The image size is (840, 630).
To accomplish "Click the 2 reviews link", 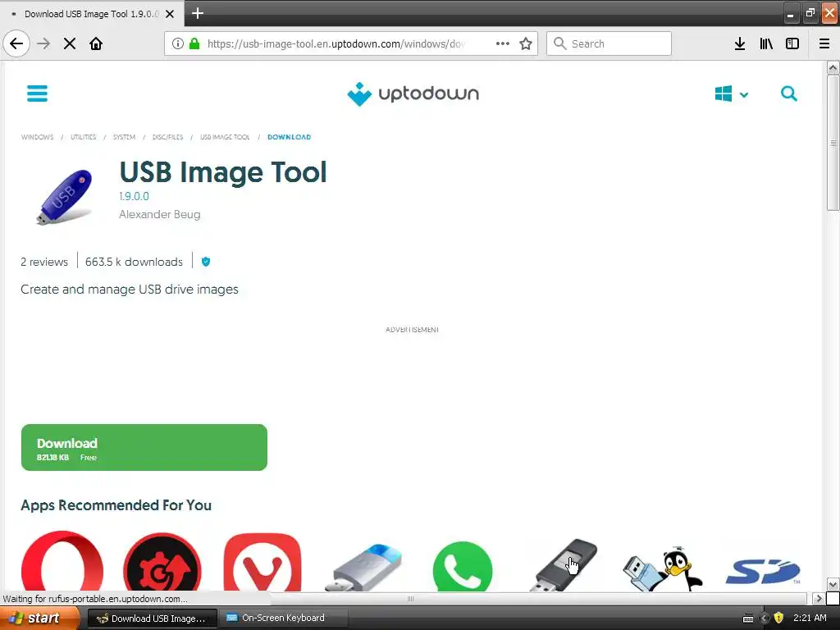I will click(44, 262).
